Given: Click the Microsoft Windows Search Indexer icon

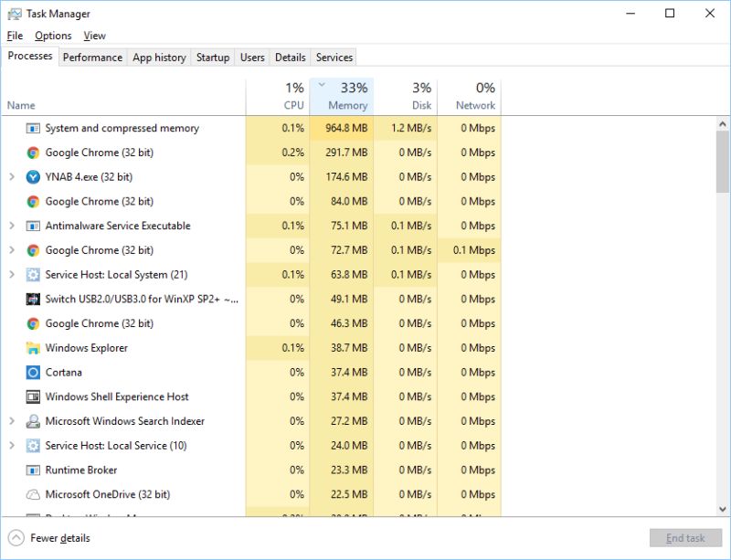Looking at the screenshot, I should (x=33, y=421).
